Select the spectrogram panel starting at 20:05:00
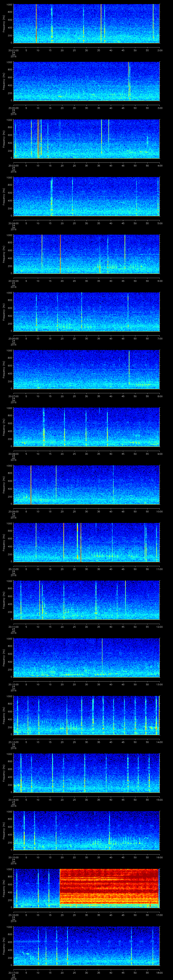The width and height of the screenshot is (173, 980). click(86, 254)
